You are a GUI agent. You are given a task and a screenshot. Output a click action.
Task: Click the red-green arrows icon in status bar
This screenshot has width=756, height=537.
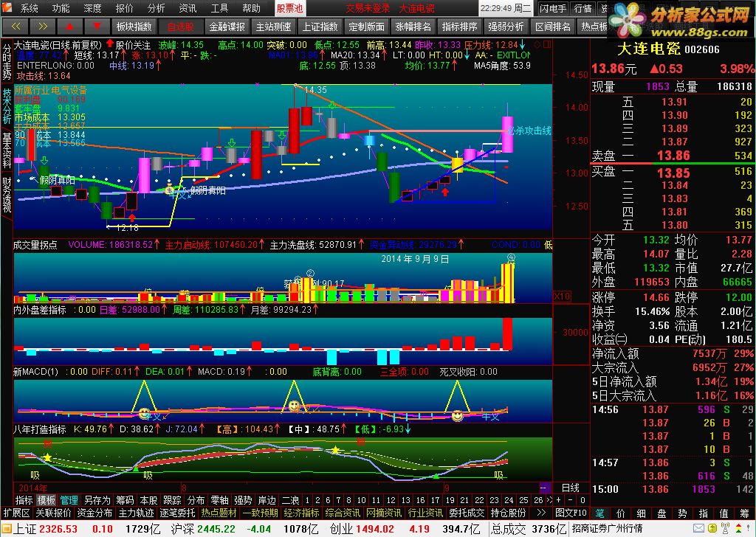(738, 529)
